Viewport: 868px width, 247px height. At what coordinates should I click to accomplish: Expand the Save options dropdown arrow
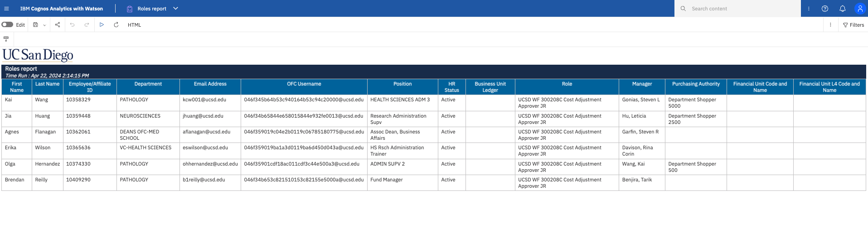point(44,25)
